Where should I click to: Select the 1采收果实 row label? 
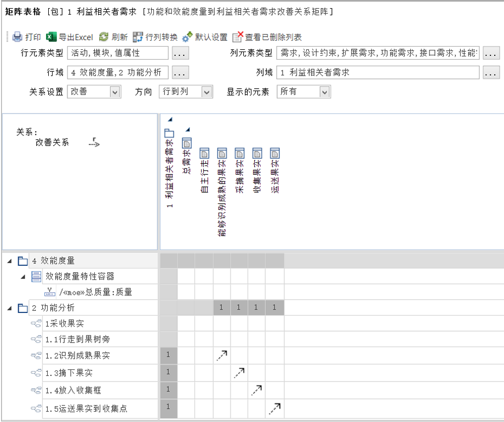click(64, 323)
